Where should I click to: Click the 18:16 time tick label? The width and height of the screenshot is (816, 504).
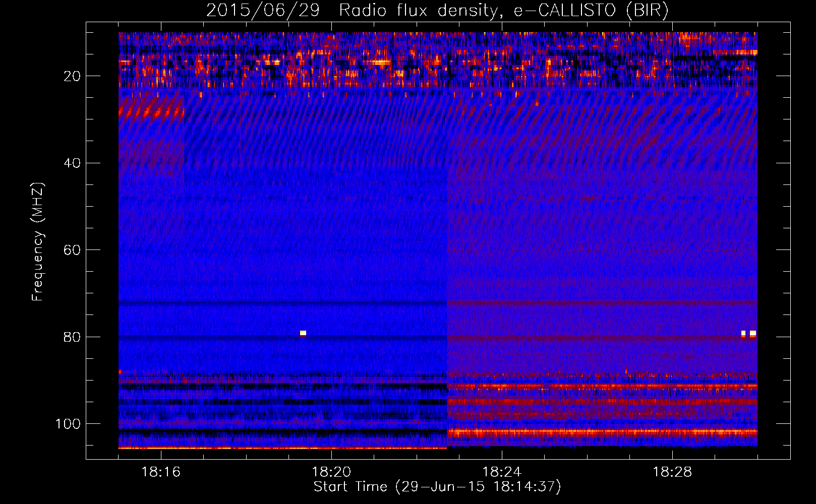(161, 472)
